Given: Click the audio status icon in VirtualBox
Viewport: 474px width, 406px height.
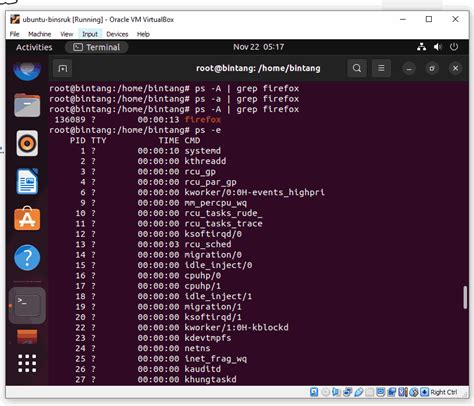Looking at the screenshot, I should 336,392.
